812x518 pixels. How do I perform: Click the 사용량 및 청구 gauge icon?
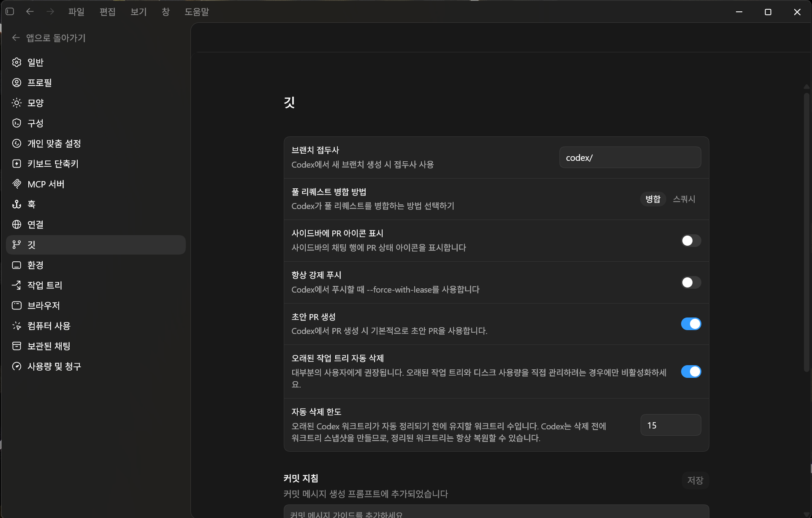[x=16, y=366]
